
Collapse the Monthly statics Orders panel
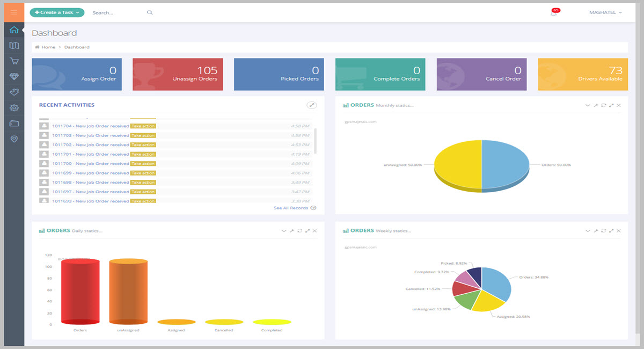tap(588, 105)
